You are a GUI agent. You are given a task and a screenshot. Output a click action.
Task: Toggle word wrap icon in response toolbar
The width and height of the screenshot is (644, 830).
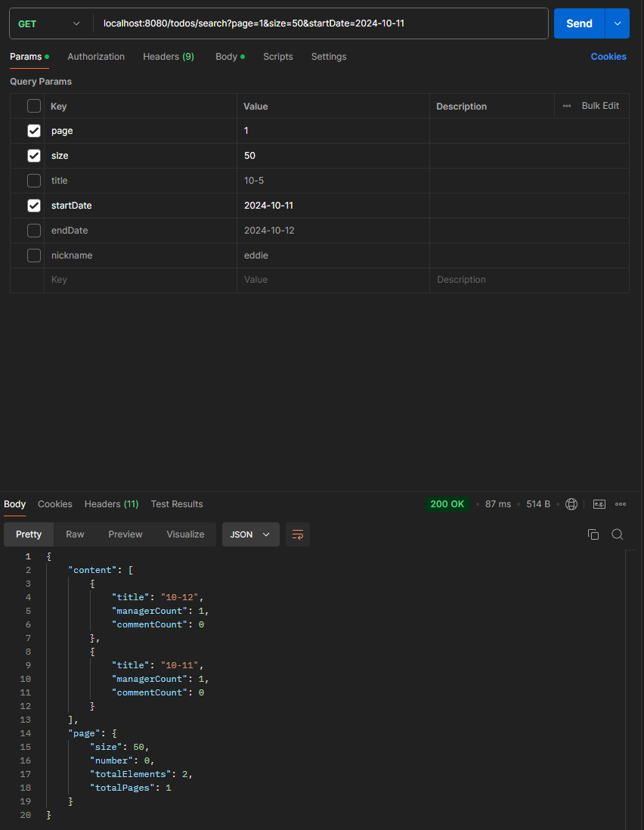point(297,534)
